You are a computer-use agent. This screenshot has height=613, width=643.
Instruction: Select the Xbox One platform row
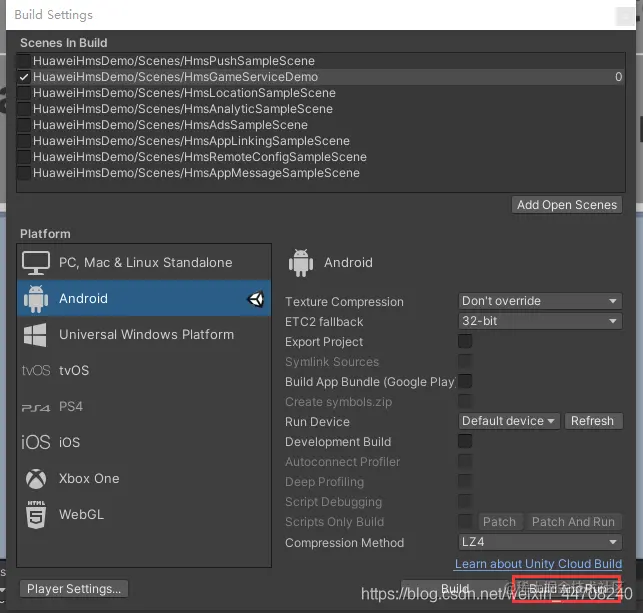pos(144,479)
